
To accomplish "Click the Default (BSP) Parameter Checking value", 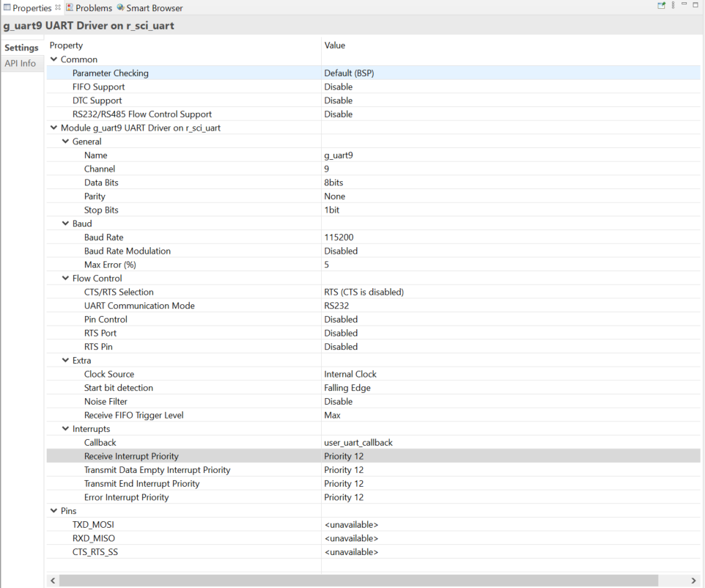I will pyautogui.click(x=349, y=73).
